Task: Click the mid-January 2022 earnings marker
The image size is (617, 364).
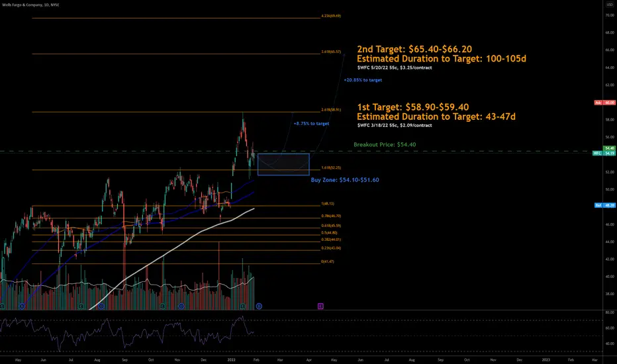Action: (x=243, y=306)
